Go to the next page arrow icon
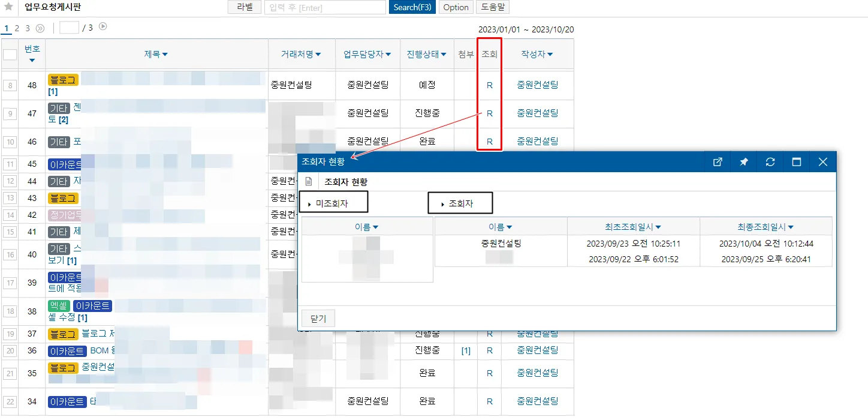The width and height of the screenshot is (868, 420). point(103,26)
